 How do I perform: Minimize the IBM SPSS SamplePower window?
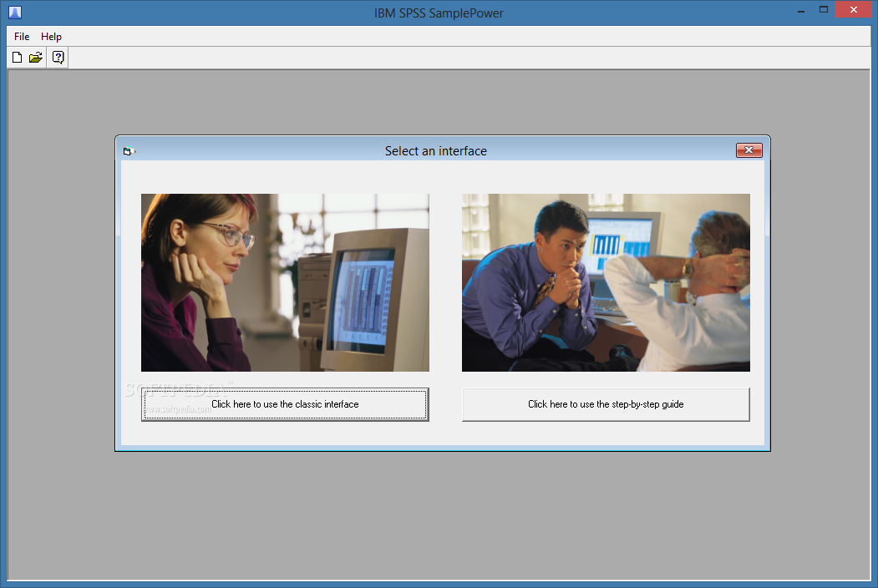801,11
